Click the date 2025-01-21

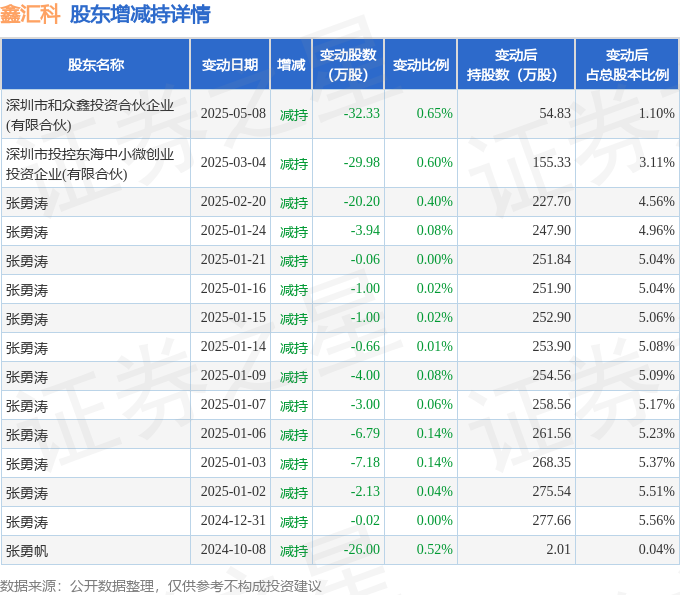tap(233, 259)
